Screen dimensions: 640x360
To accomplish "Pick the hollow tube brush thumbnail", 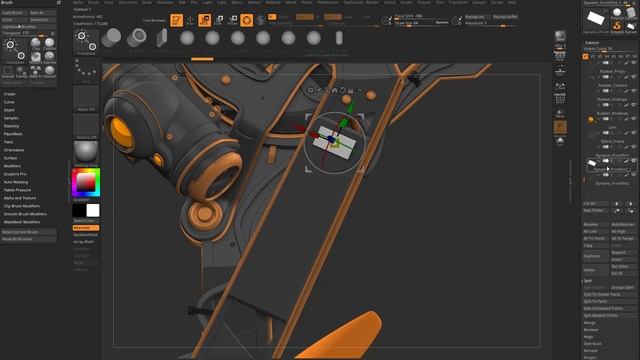I will tap(136, 38).
